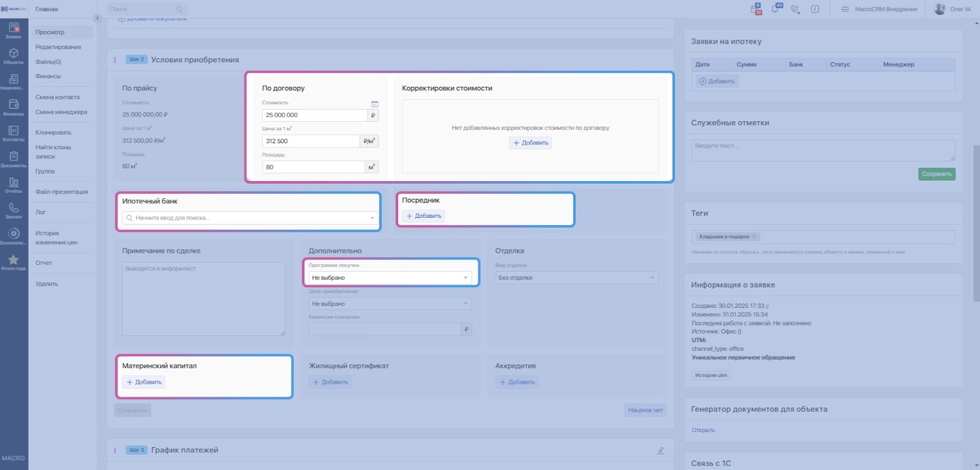This screenshot has height=470, width=980.
Task: Open the Заявки section in sidebar
Action: tap(13, 30)
